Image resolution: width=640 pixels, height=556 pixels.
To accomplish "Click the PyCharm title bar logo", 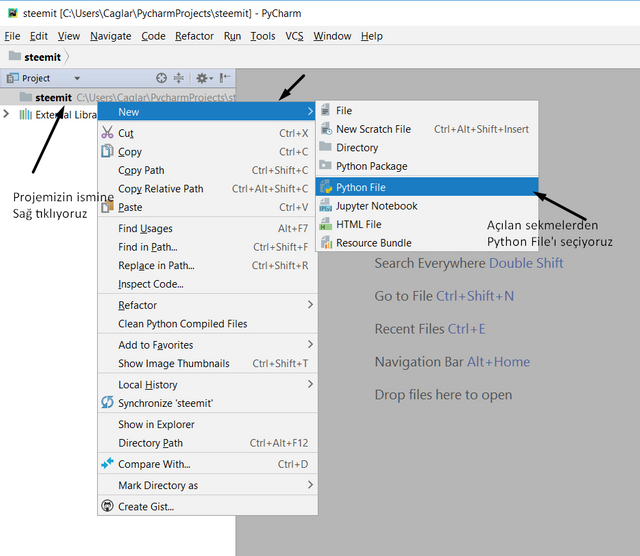I will pyautogui.click(x=13, y=13).
